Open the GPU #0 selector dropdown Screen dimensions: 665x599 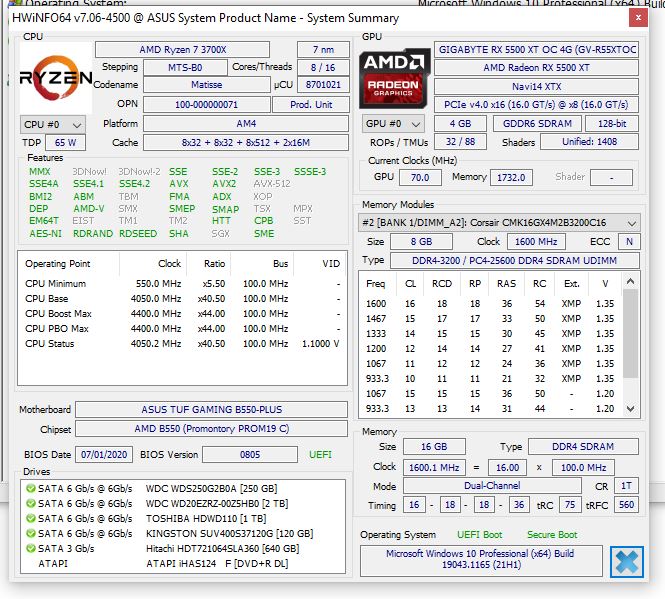(393, 124)
